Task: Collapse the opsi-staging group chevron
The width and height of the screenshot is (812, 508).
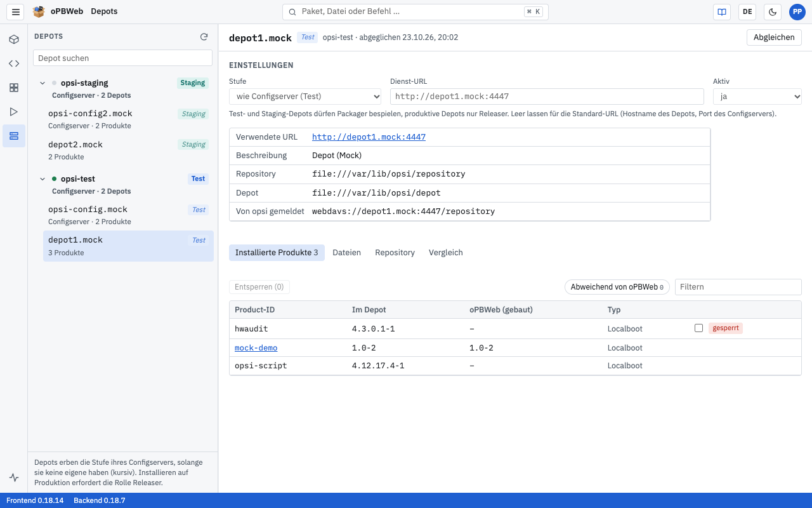Action: 43,83
